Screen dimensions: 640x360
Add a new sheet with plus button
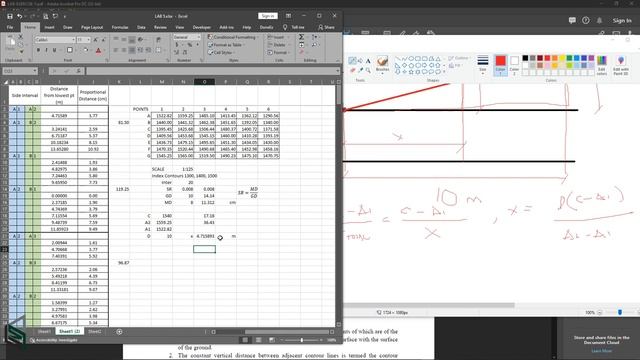pos(119,331)
